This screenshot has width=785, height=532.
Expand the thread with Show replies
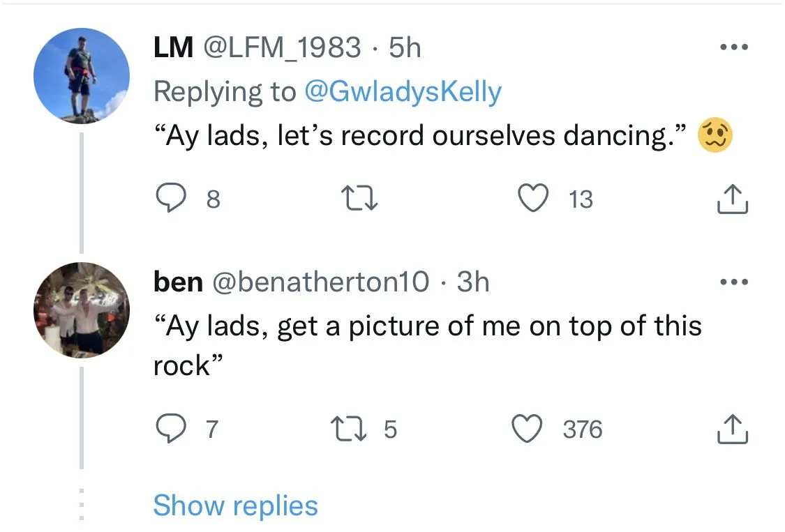click(x=235, y=506)
